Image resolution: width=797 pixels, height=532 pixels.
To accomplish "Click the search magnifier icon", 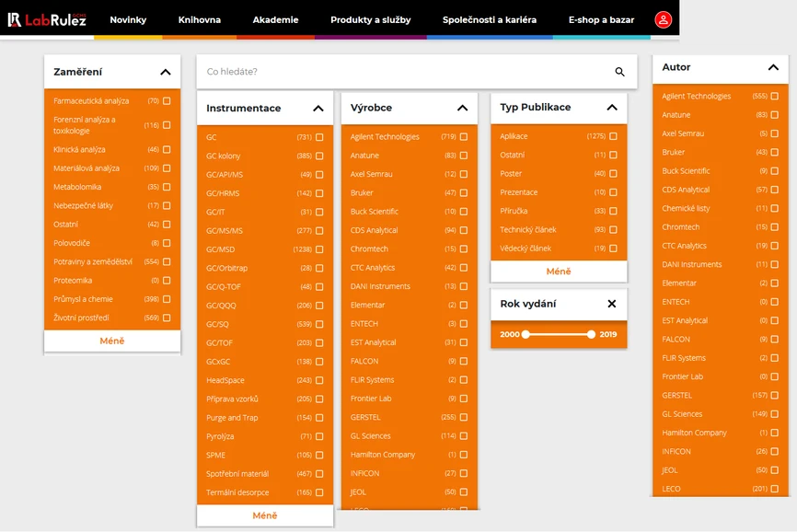I will pos(619,72).
